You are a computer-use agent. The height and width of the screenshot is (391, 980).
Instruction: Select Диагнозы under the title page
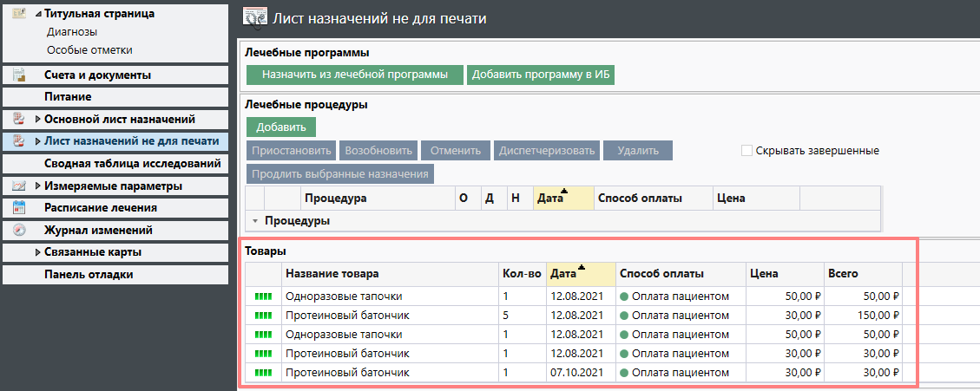(72, 32)
